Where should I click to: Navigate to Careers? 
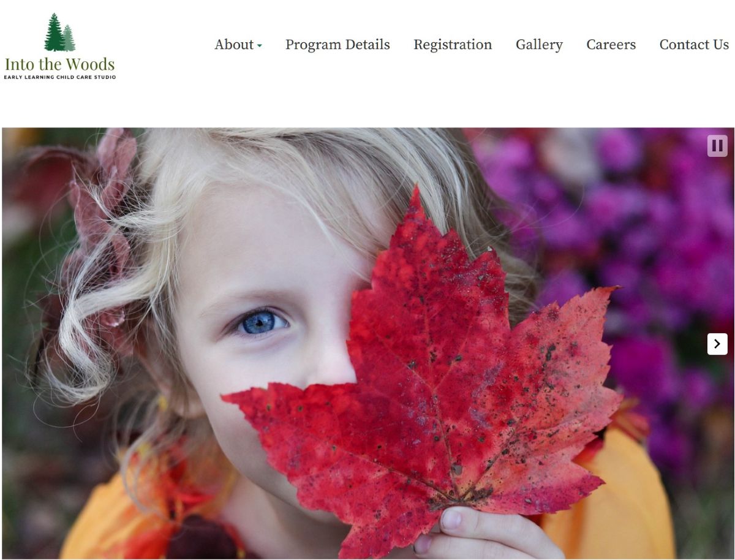[x=611, y=45]
